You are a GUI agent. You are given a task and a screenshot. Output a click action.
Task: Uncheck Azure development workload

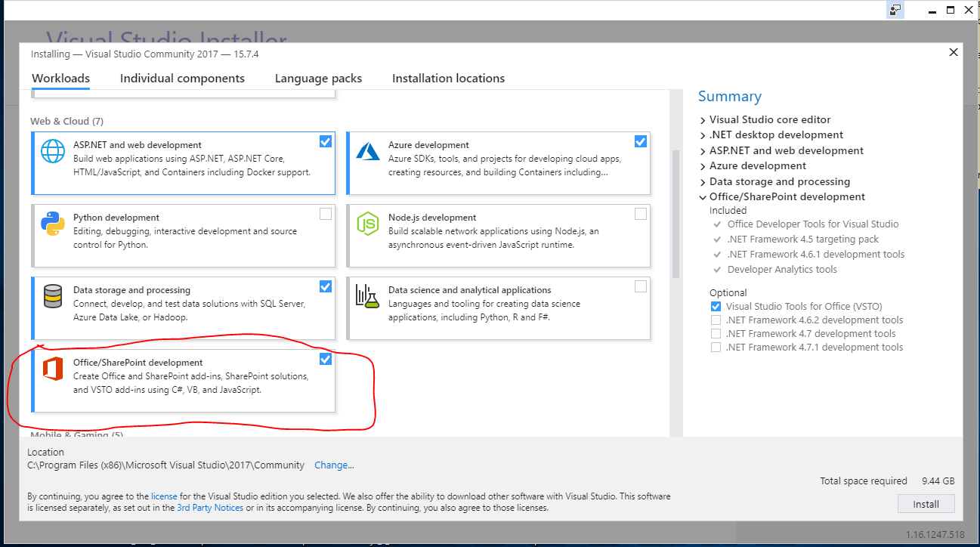pos(641,141)
